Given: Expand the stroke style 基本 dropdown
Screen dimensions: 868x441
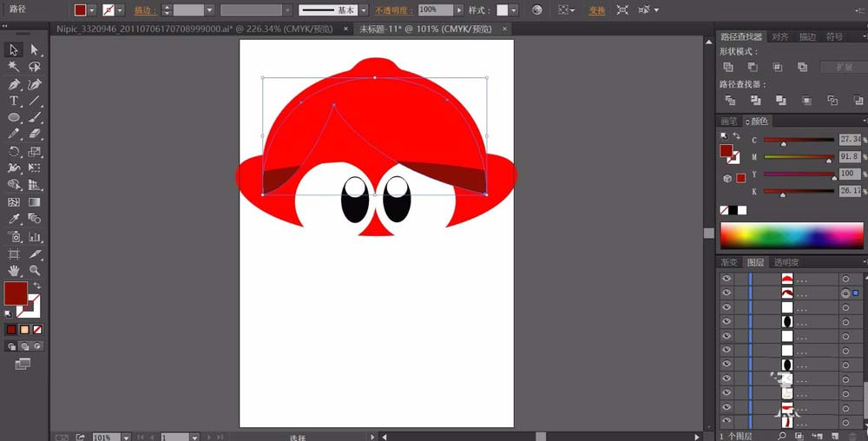Looking at the screenshot, I should pos(364,10).
